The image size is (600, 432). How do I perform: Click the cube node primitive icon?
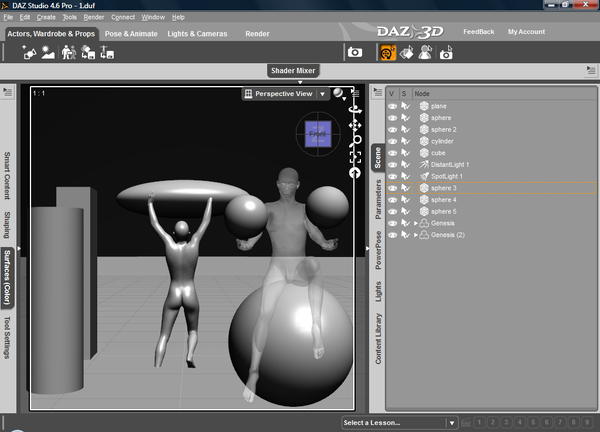424,153
